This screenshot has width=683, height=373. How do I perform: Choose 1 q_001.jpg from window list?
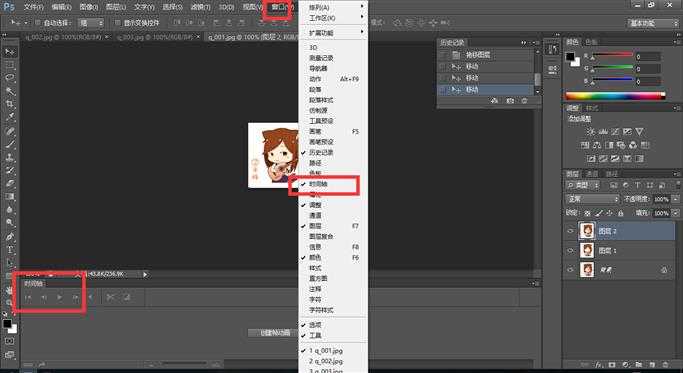pyautogui.click(x=333, y=350)
